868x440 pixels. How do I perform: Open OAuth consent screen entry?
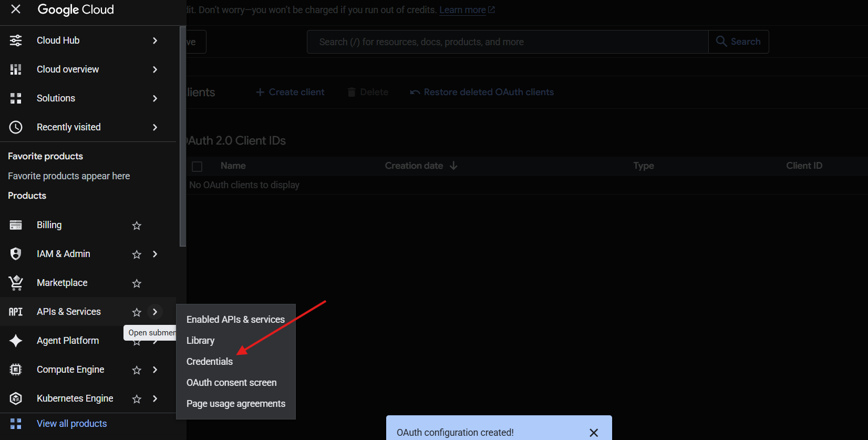click(235, 383)
